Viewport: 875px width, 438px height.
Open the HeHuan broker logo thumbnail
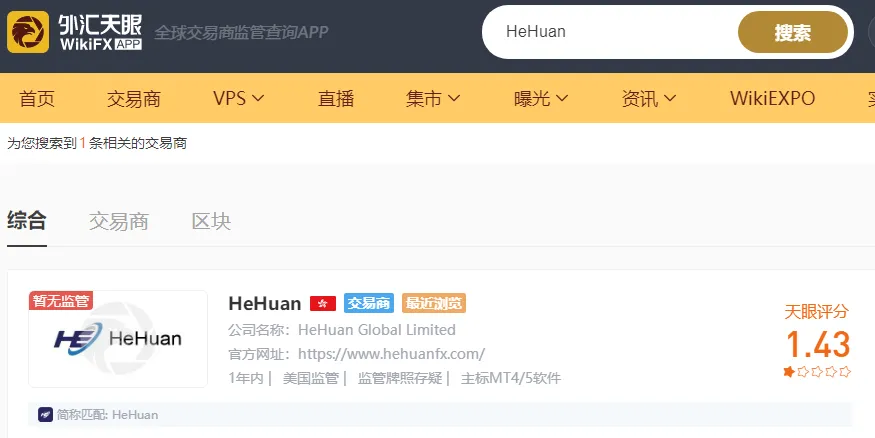click(118, 339)
